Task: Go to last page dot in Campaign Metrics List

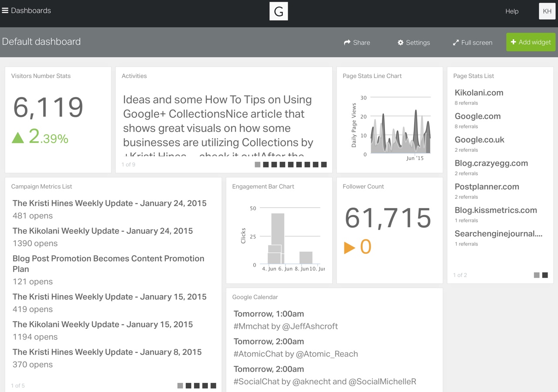Action: (213, 385)
